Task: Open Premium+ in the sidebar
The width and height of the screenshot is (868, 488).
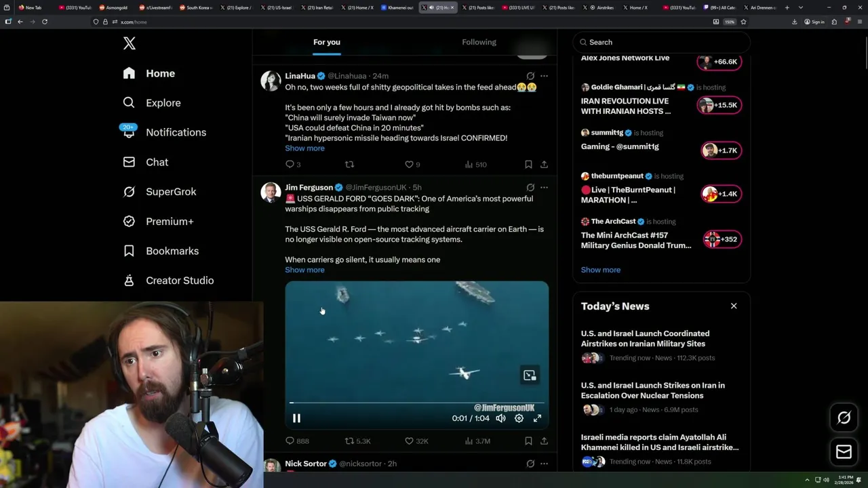Action: [158, 221]
